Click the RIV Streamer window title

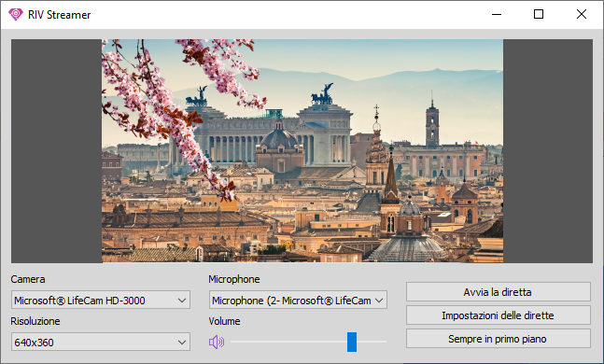point(60,15)
